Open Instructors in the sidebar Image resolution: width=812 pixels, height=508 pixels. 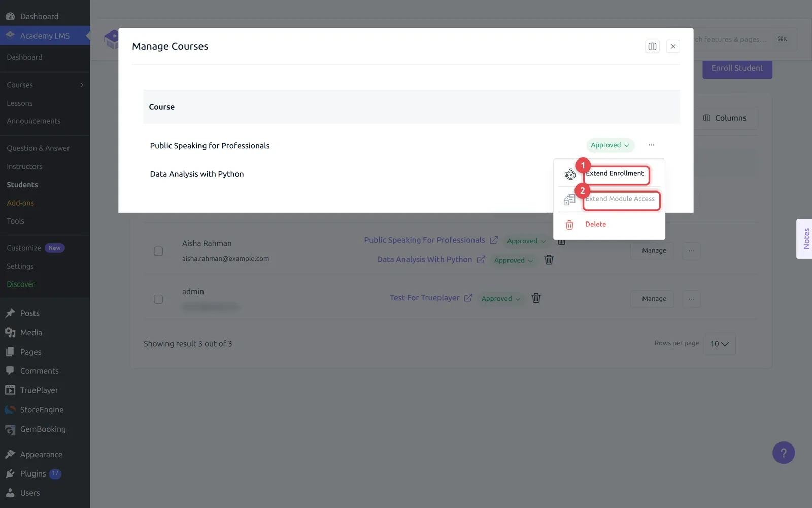point(24,166)
